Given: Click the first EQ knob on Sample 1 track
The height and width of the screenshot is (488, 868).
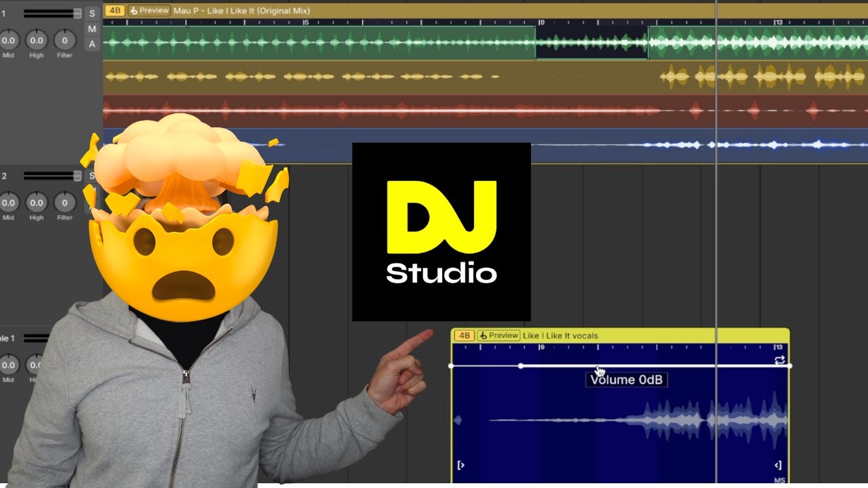Looking at the screenshot, I should click(x=8, y=365).
